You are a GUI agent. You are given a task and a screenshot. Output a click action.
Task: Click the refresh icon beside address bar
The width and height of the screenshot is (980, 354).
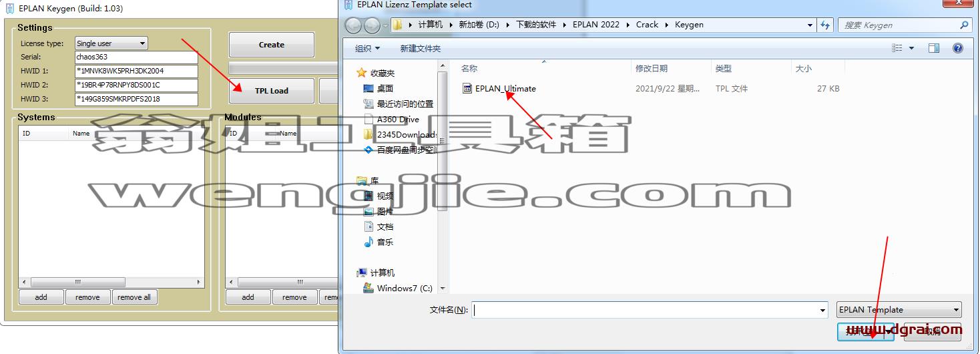(x=826, y=25)
